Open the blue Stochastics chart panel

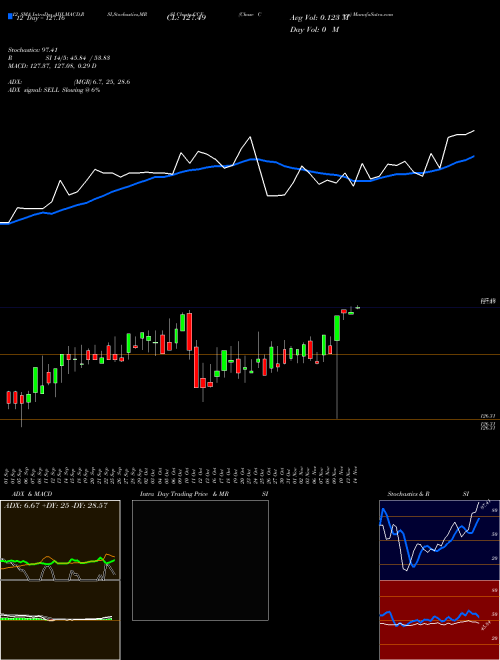pyautogui.click(x=439, y=540)
